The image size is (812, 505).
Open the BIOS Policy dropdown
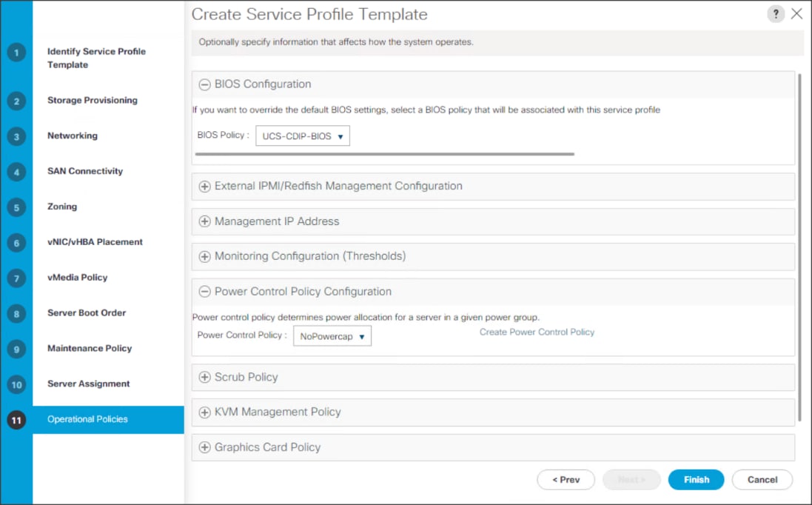click(x=303, y=136)
